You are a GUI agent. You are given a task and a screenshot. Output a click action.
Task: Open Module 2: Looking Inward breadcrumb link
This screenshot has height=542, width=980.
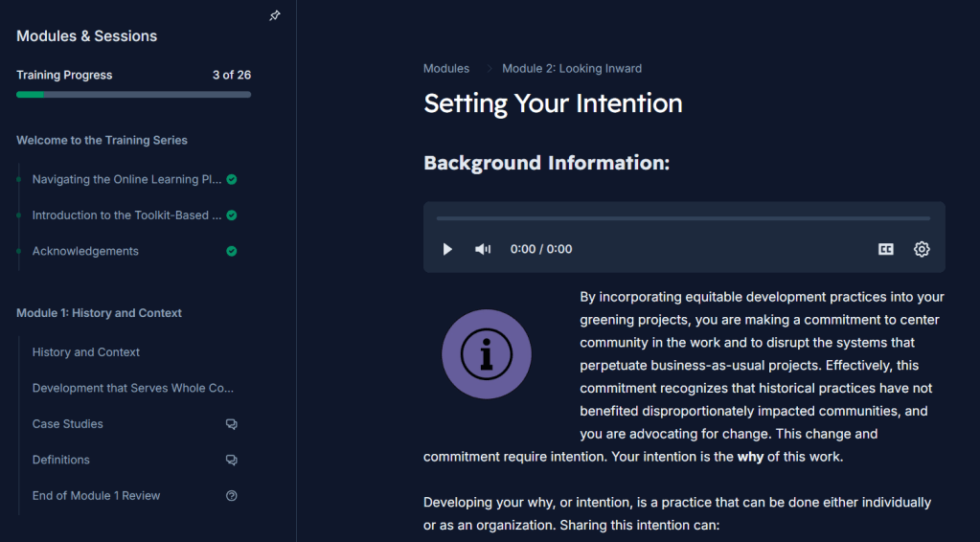[x=572, y=69]
